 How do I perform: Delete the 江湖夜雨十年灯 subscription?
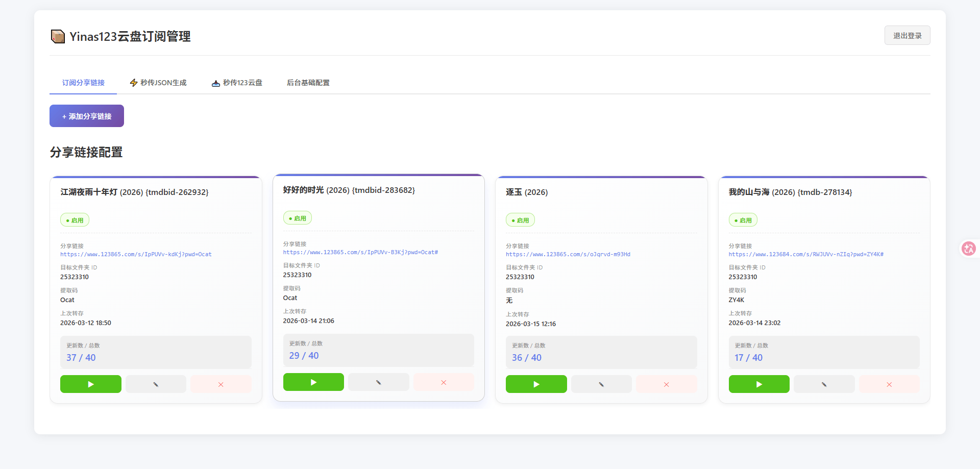coord(221,384)
